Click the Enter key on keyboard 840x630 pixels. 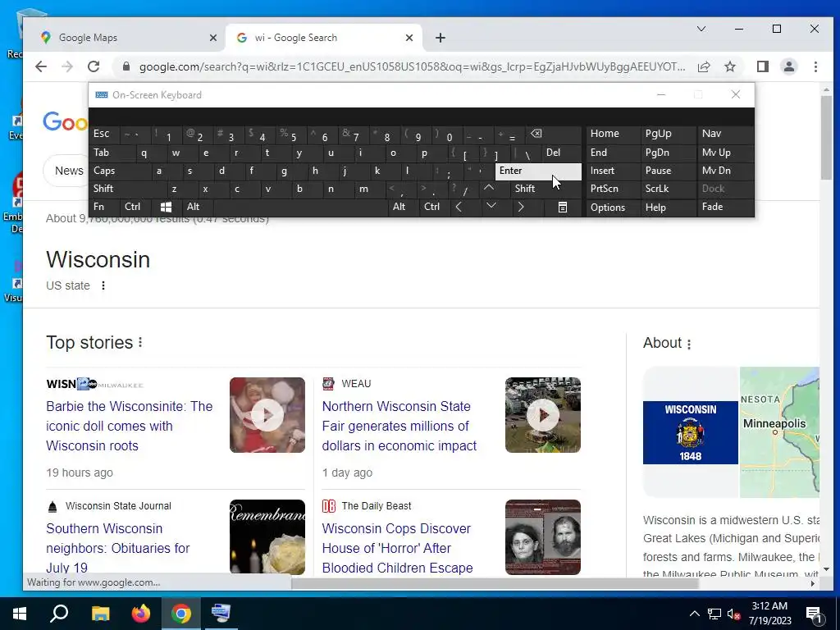pyautogui.click(x=538, y=171)
